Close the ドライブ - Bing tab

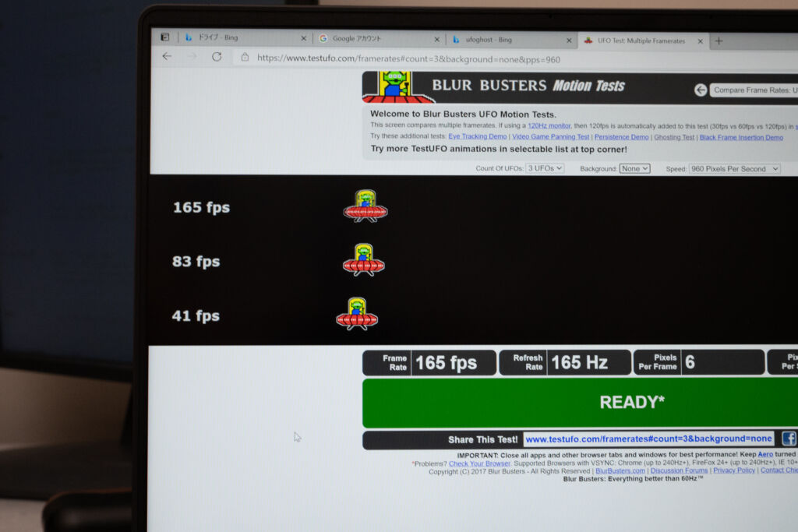(304, 38)
